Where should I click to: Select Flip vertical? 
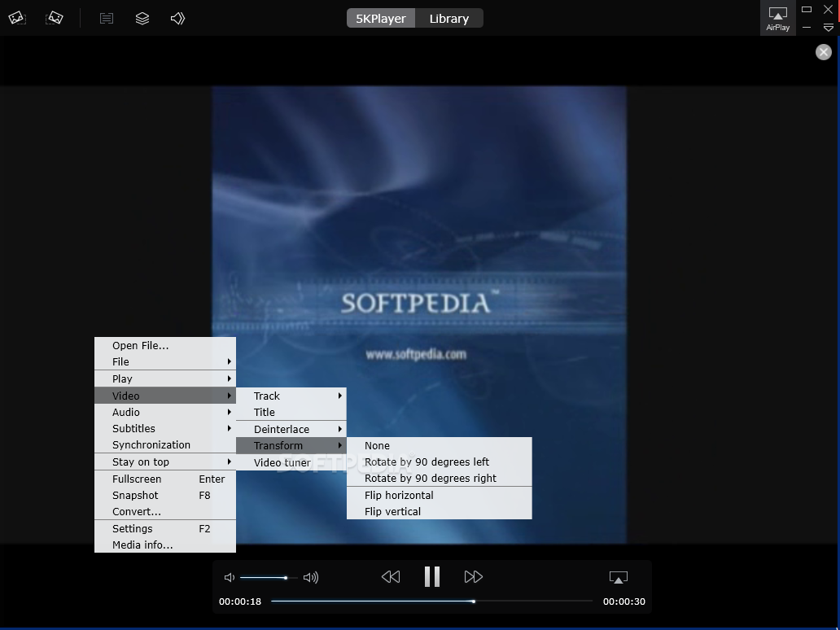pyautogui.click(x=440, y=512)
